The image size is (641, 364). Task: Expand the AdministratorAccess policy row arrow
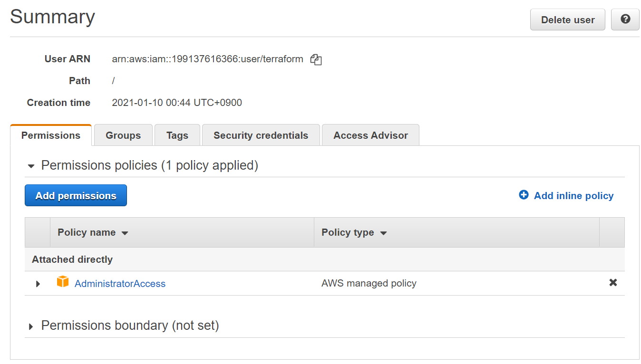point(38,284)
